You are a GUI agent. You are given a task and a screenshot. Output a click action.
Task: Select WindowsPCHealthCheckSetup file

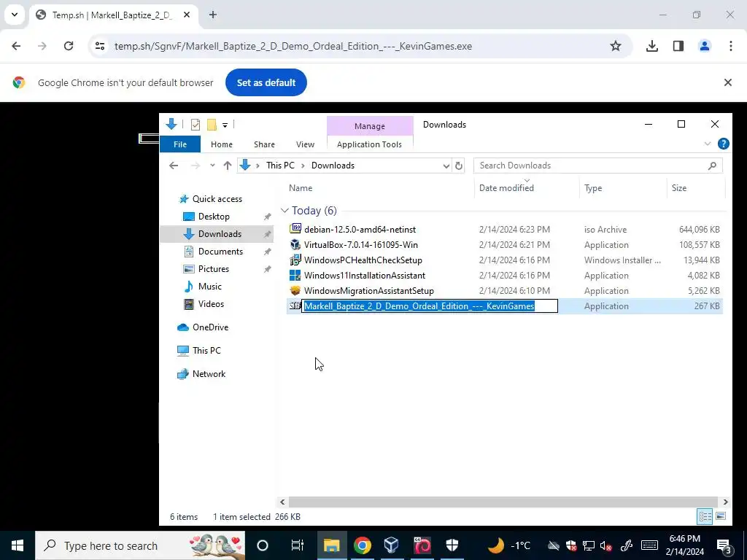(363, 260)
